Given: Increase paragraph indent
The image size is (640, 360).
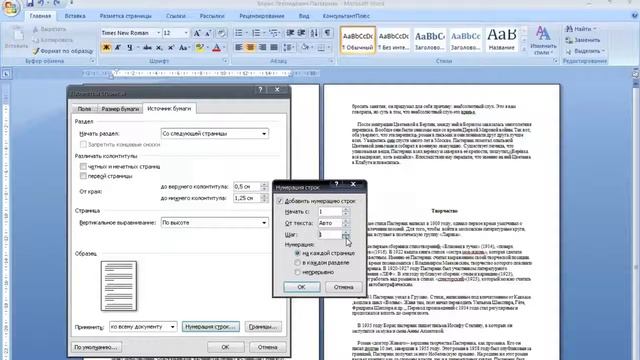Looking at the screenshot, I should pyautogui.click(x=302, y=33).
